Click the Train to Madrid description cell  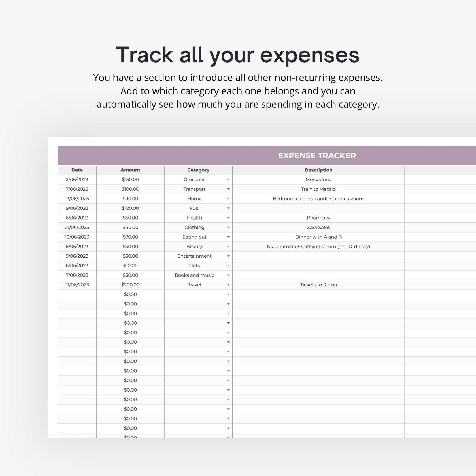click(x=318, y=189)
